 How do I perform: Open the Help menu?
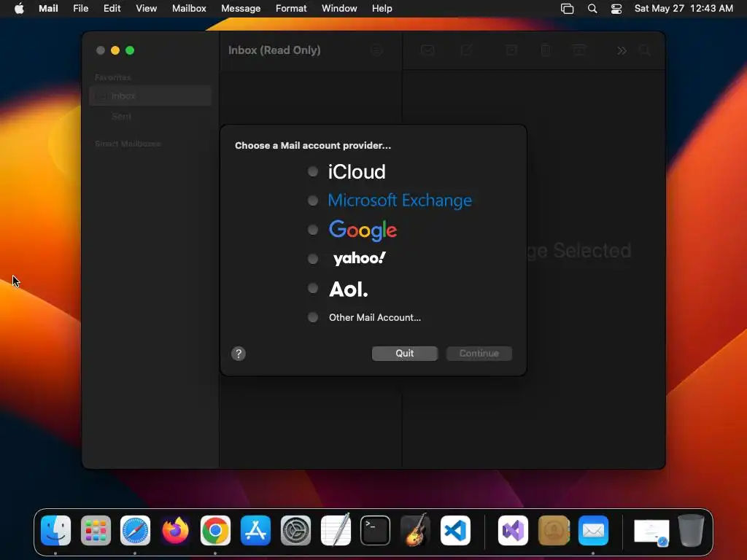[x=382, y=9]
